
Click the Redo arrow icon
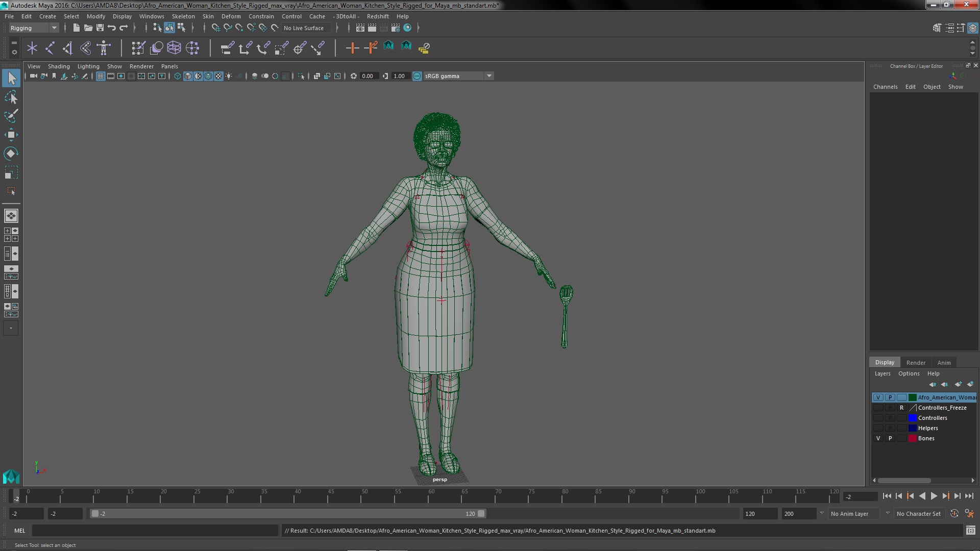[x=124, y=28]
